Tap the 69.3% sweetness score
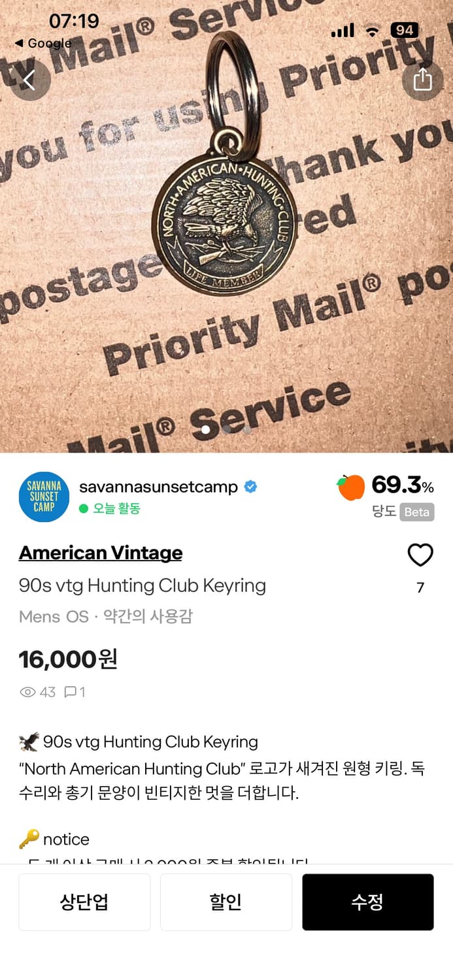This screenshot has width=453, height=980. pyautogui.click(x=403, y=485)
